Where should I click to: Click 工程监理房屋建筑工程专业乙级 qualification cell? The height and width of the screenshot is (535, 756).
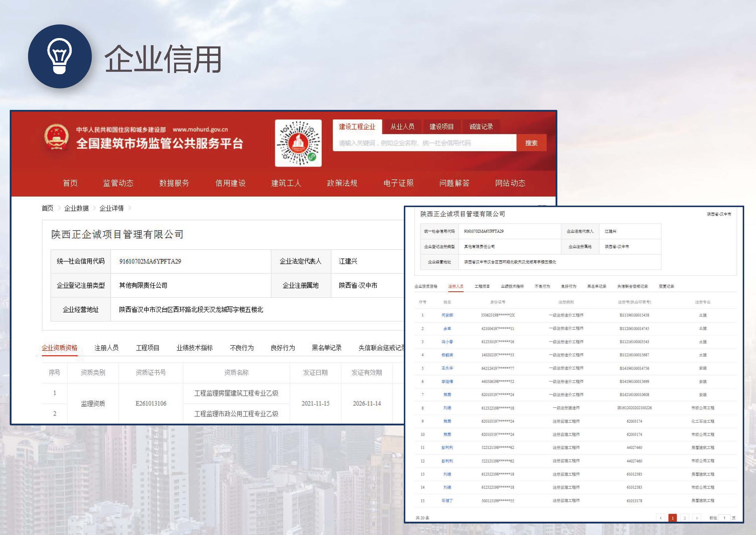[x=236, y=393]
